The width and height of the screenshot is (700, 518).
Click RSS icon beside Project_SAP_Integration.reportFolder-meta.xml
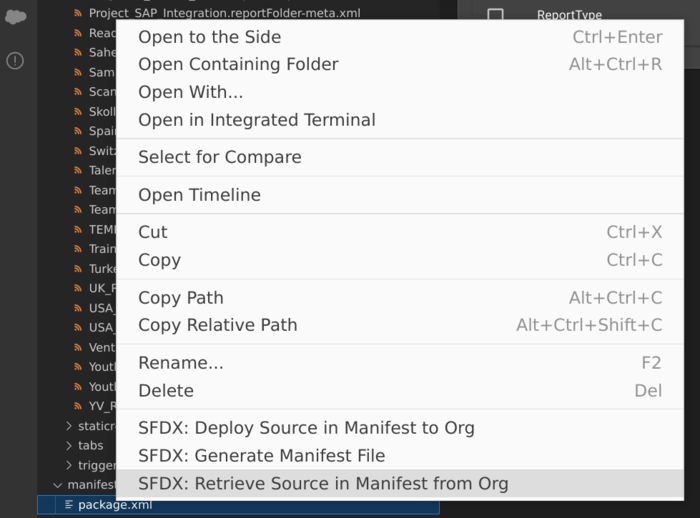[x=80, y=13]
